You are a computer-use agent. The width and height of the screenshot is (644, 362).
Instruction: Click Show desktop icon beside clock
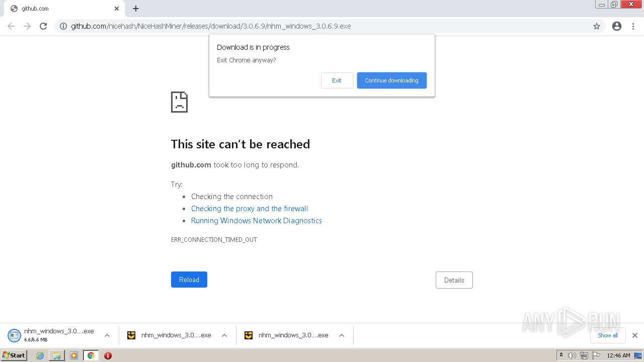(x=638, y=355)
